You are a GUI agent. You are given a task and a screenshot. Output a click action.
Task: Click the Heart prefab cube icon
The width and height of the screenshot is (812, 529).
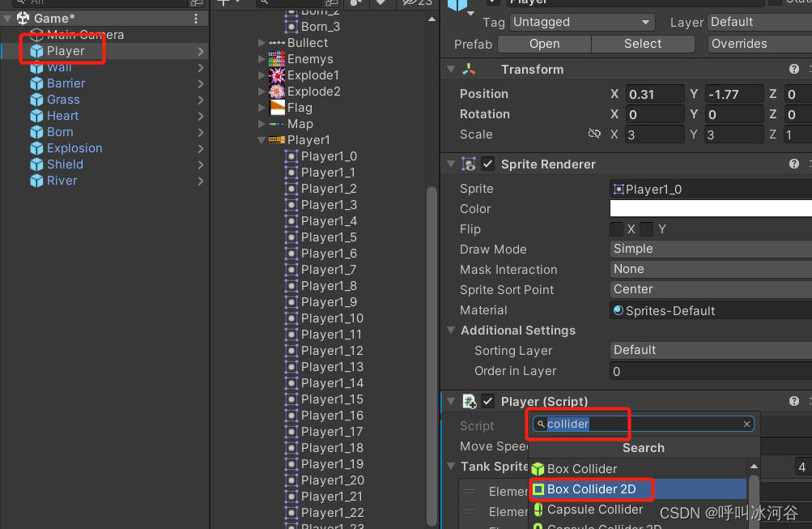(36, 116)
